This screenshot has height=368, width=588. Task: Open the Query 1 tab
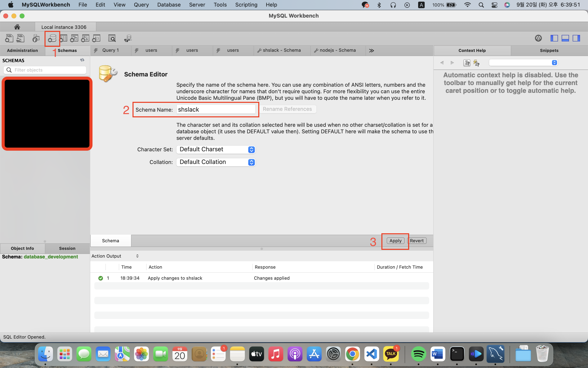pyautogui.click(x=110, y=50)
